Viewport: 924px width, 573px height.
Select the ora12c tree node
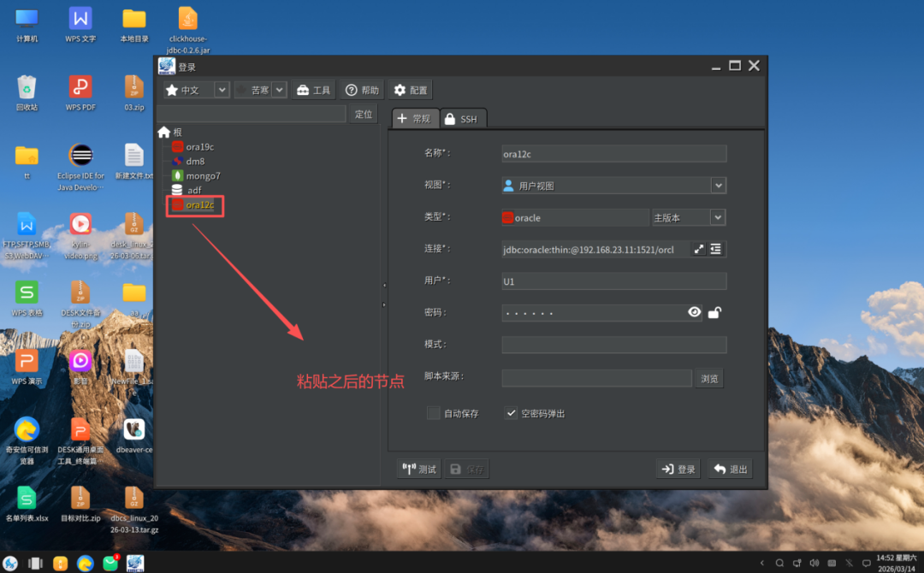point(193,205)
